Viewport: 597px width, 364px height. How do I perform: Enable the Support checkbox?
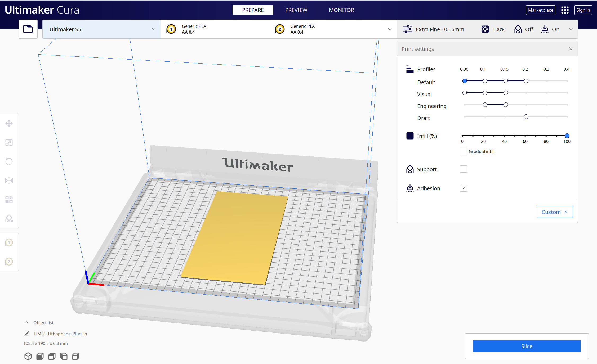click(464, 169)
